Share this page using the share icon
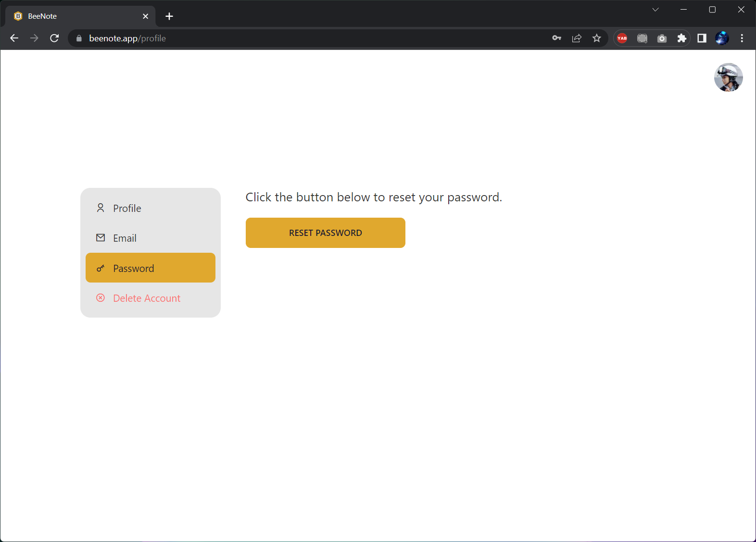 pyautogui.click(x=577, y=38)
